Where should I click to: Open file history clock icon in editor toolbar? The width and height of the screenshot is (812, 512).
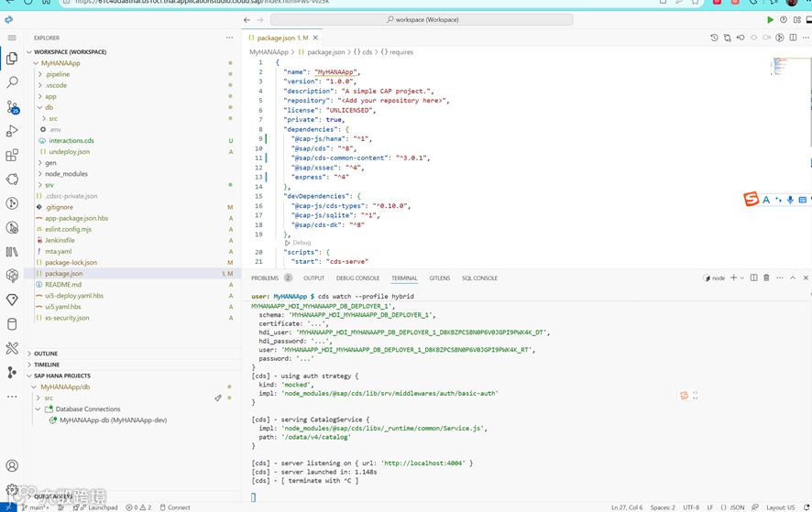[x=714, y=38]
